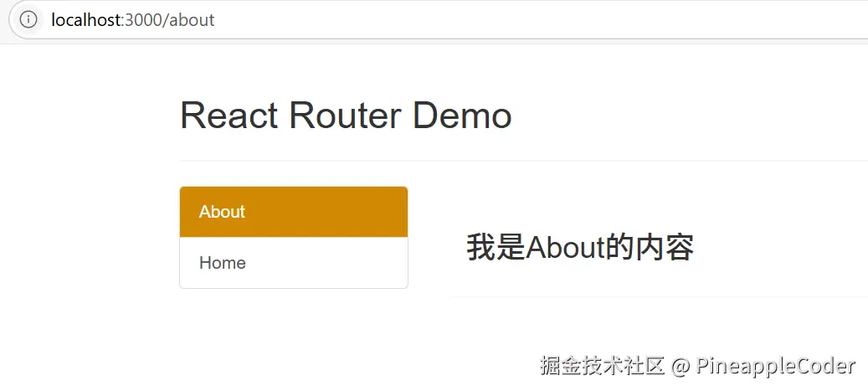The image size is (868, 391).
Task: Click the PineappleCoder watermark name
Action: tap(776, 366)
